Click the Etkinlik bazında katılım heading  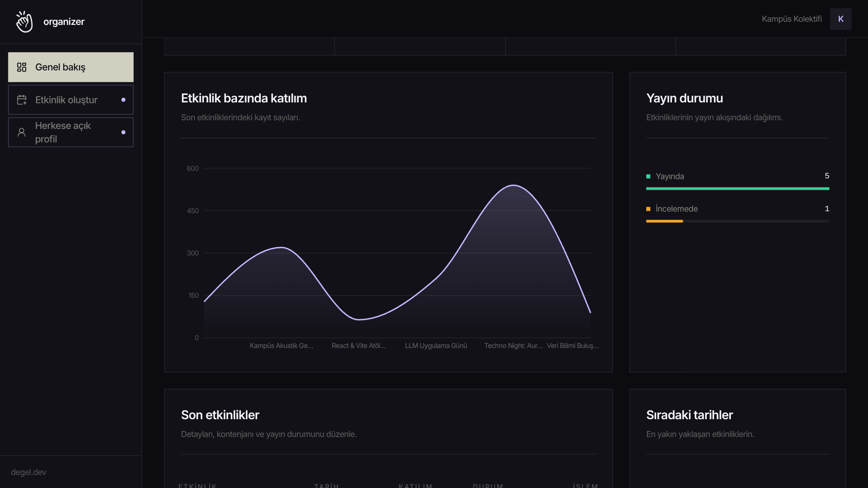244,98
